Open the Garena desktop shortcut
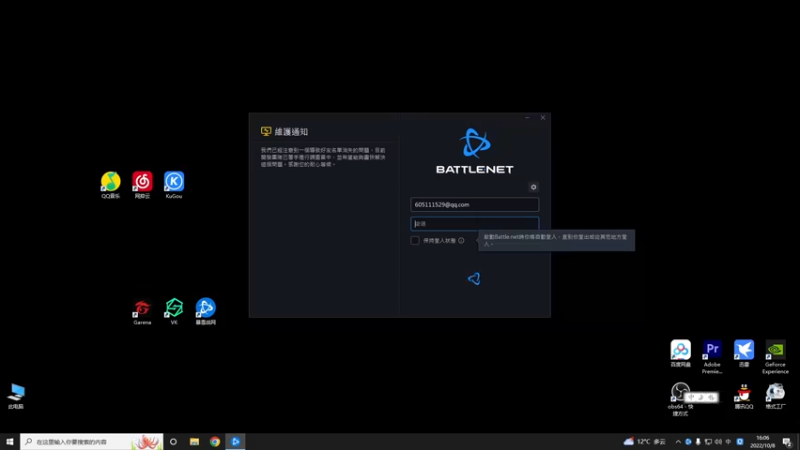The height and width of the screenshot is (450, 800). coord(142,311)
